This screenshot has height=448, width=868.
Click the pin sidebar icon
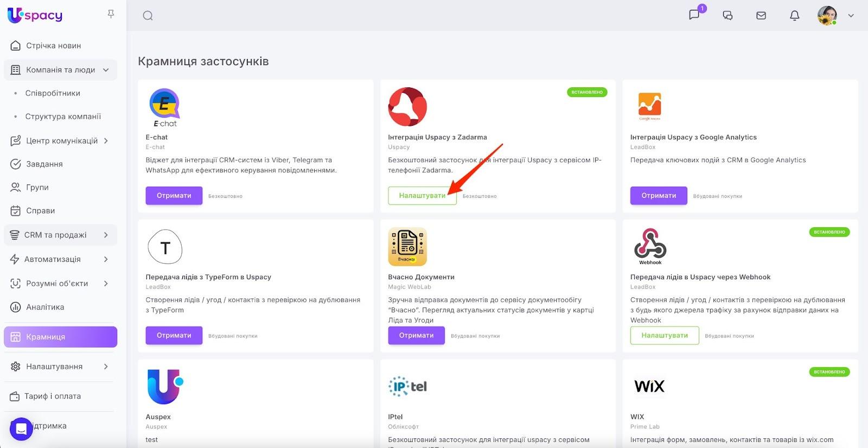click(111, 14)
